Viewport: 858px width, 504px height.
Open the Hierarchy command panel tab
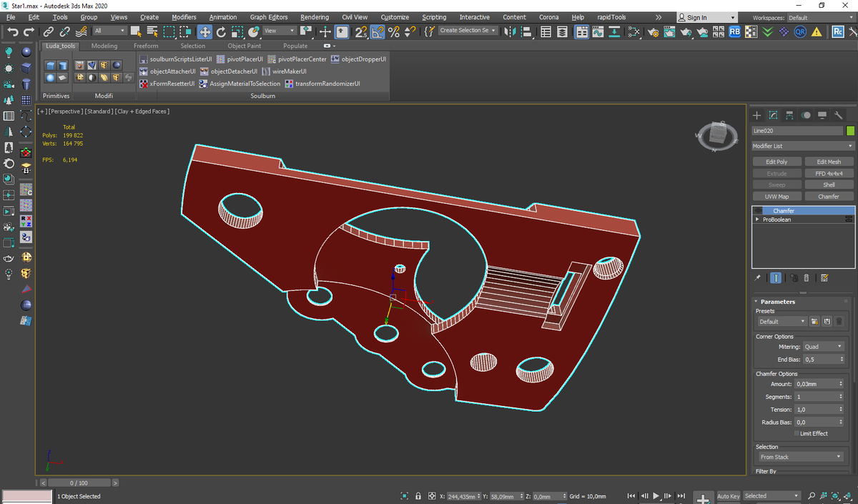pos(790,115)
